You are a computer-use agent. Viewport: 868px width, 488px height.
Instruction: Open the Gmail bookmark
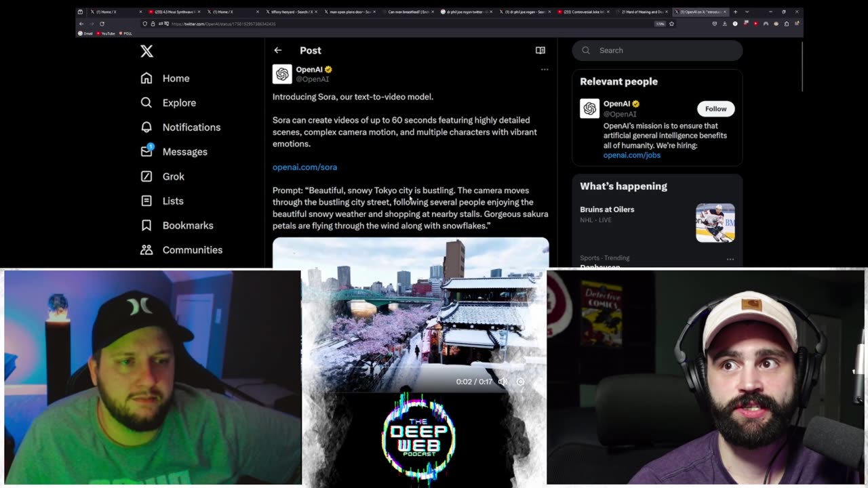coord(85,34)
